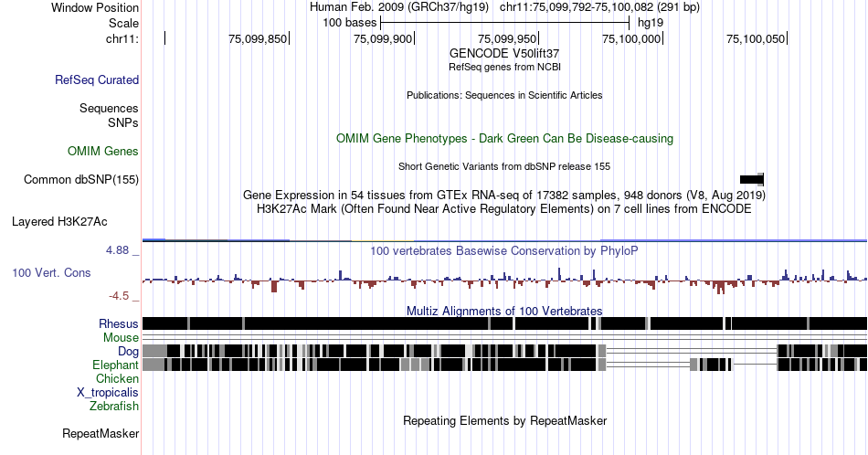Click the SNPs track label

[x=123, y=122]
